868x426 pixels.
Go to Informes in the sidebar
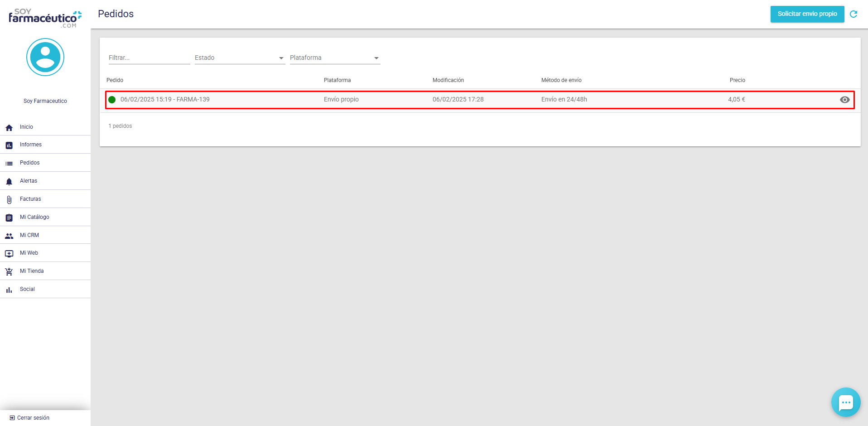pos(31,145)
